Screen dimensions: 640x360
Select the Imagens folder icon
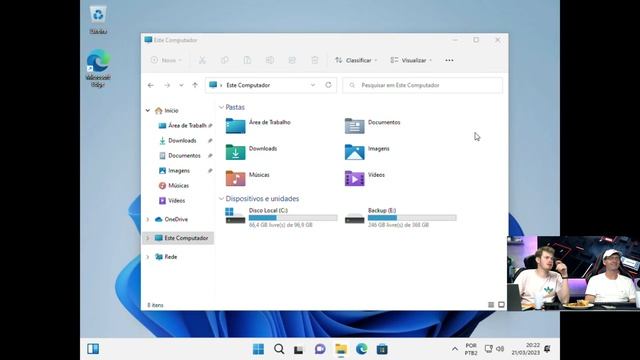pos(354,152)
